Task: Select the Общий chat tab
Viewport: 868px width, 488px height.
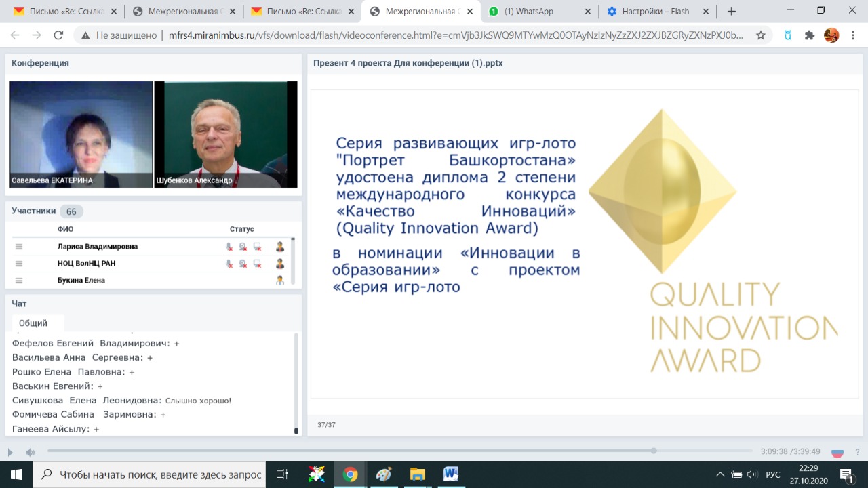Action: [33, 323]
